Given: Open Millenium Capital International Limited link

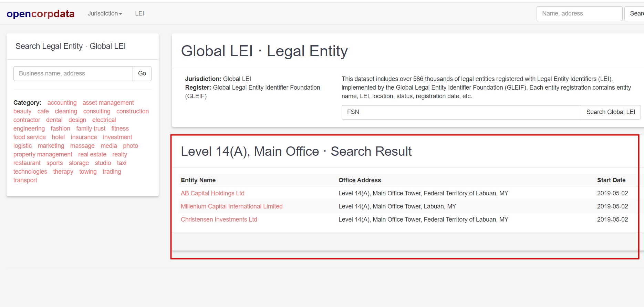Looking at the screenshot, I should point(231,206).
